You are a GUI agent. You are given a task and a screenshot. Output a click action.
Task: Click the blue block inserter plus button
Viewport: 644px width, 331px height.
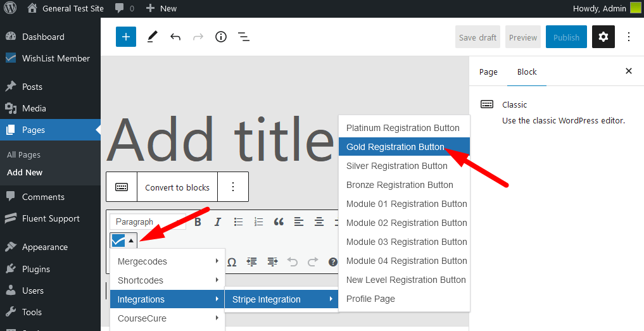pos(125,37)
